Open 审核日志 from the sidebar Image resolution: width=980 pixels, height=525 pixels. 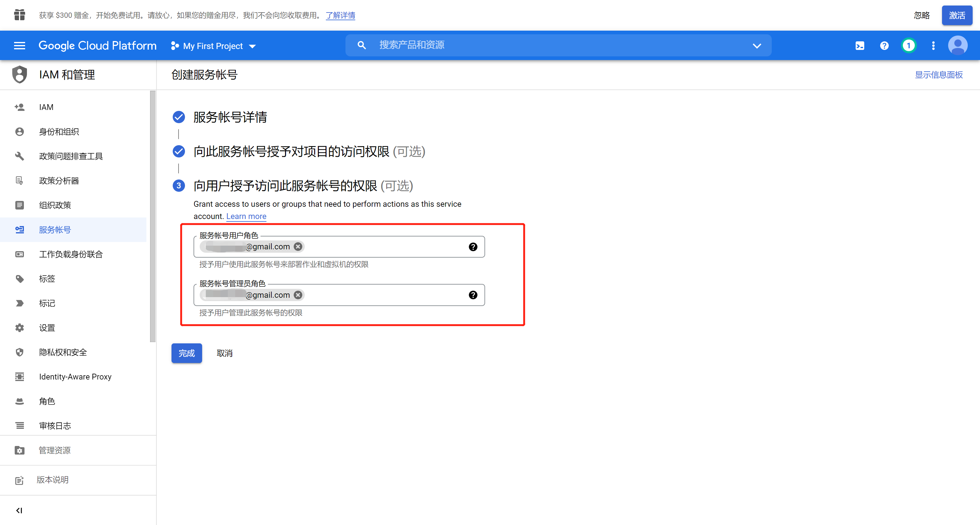[x=55, y=425]
